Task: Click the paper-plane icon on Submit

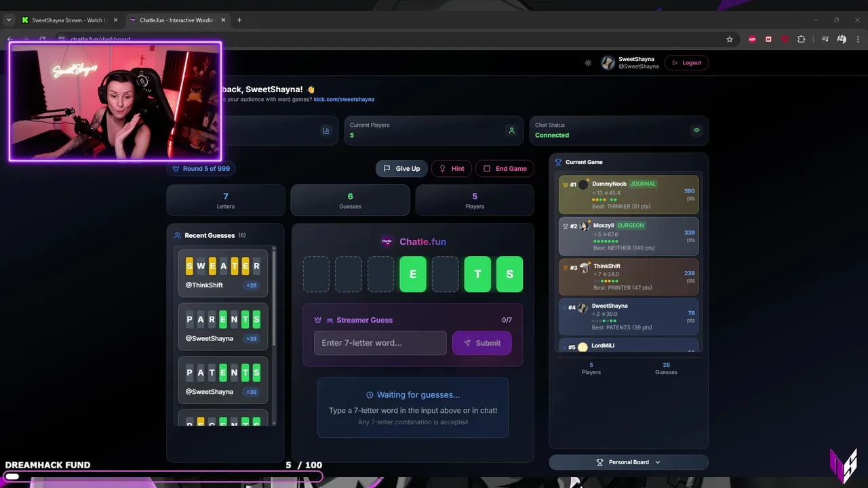Action: coord(467,343)
